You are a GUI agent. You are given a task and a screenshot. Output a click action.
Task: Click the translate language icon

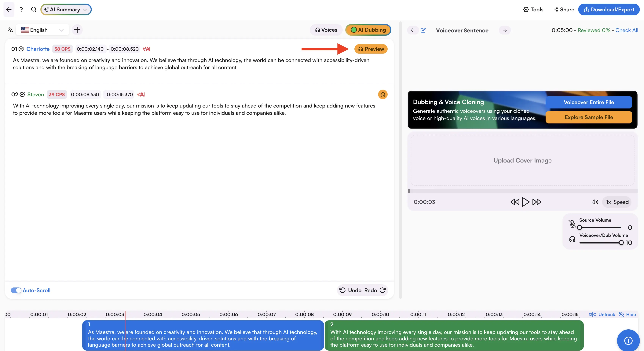coord(10,30)
